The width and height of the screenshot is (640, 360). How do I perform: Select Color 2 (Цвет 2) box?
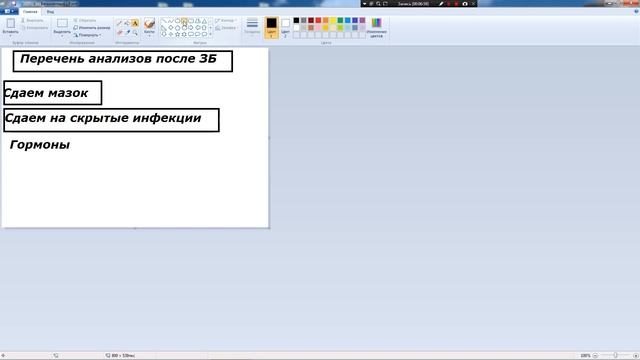pos(285,27)
